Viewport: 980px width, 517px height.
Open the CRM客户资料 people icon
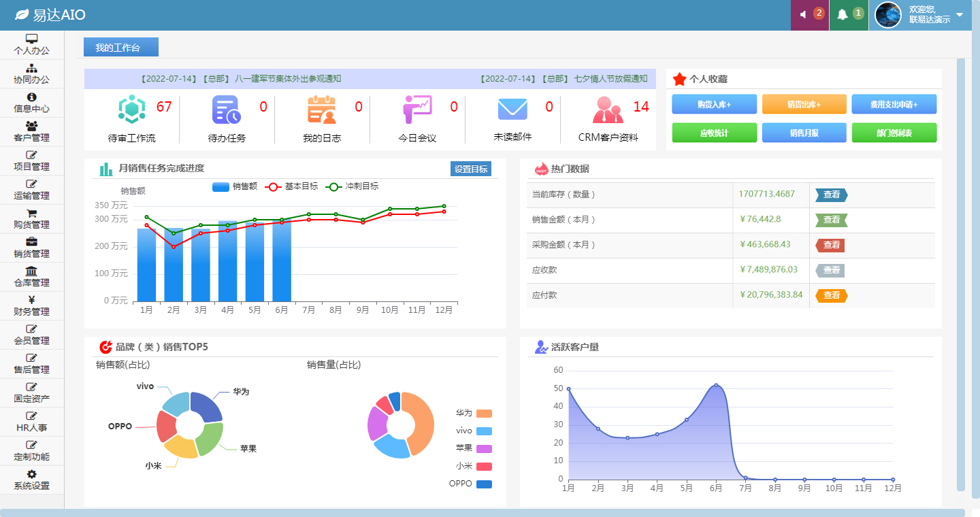coord(607,110)
